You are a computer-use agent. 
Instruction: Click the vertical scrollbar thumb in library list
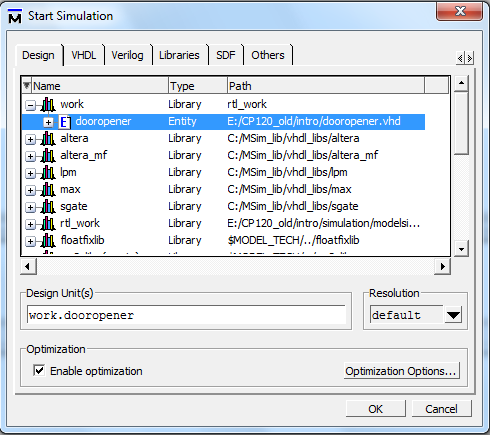461,123
